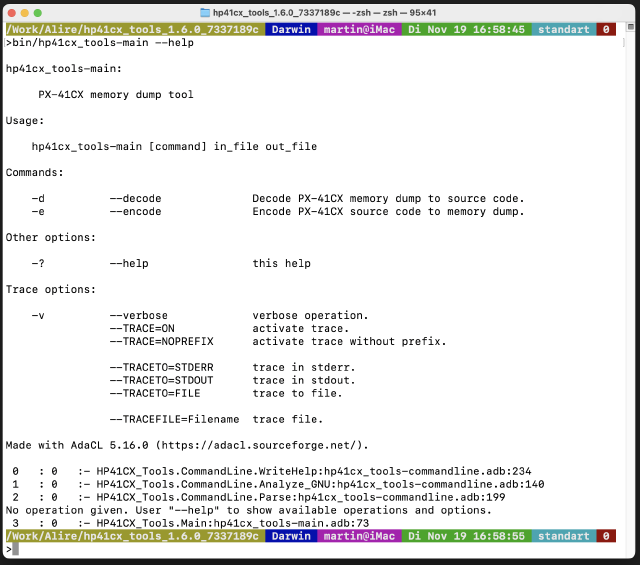Click the 'Commands:' heading

point(35,173)
